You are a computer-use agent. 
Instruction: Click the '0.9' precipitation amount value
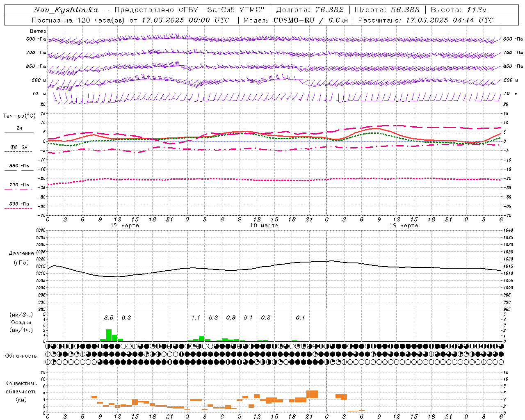point(231,318)
